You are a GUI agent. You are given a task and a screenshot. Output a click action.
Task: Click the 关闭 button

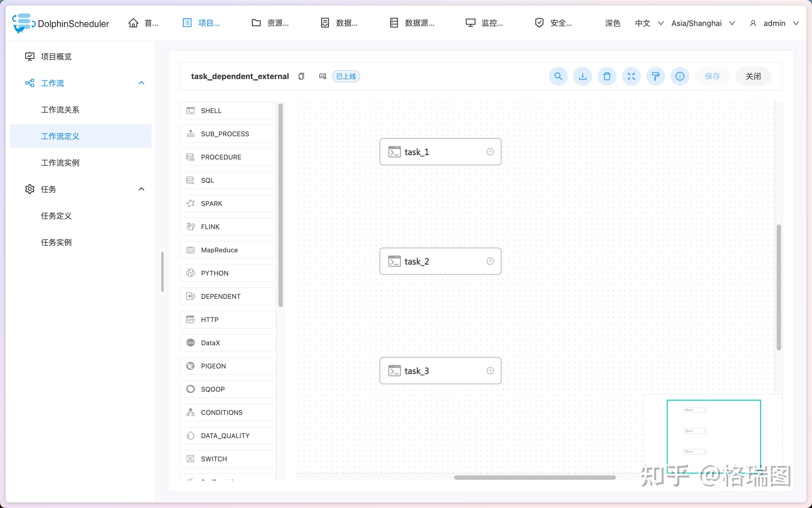click(753, 76)
